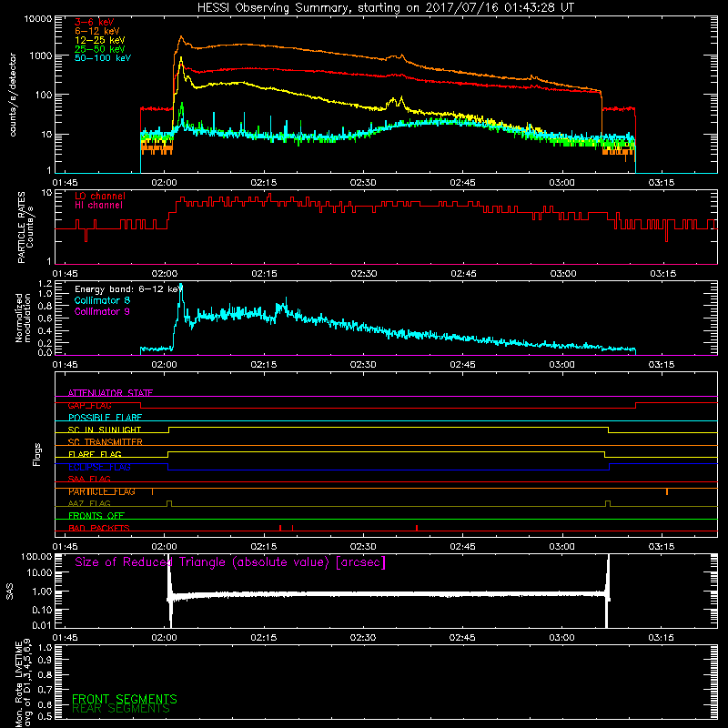728x728 pixels.
Task: Click the BAD_PACKETS flag label
Action: pyautogui.click(x=99, y=528)
